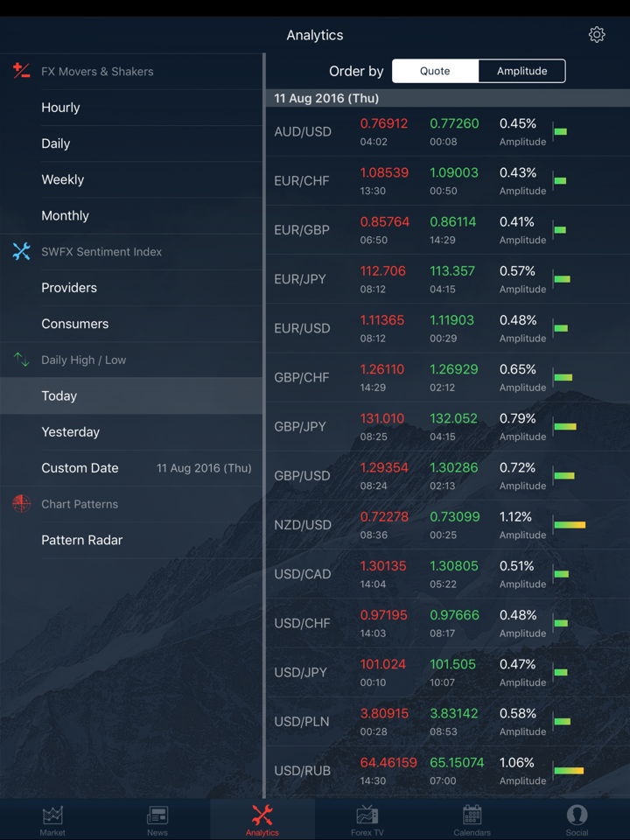630x840 pixels.
Task: Tap the Chart Patterns radar icon
Action: pos(22,504)
